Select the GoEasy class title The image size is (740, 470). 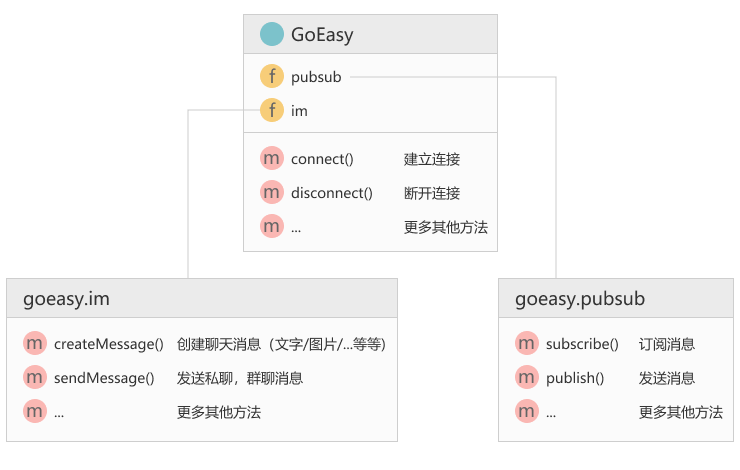pyautogui.click(x=322, y=35)
